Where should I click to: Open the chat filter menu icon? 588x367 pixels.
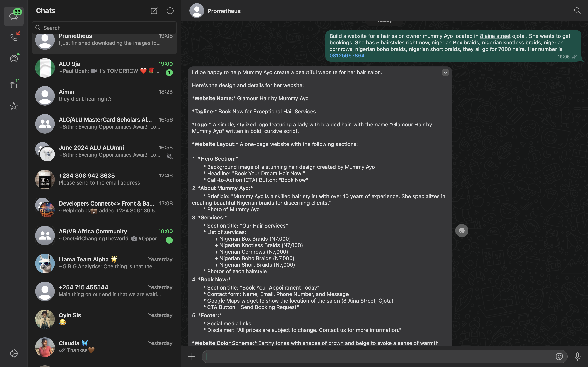(170, 11)
